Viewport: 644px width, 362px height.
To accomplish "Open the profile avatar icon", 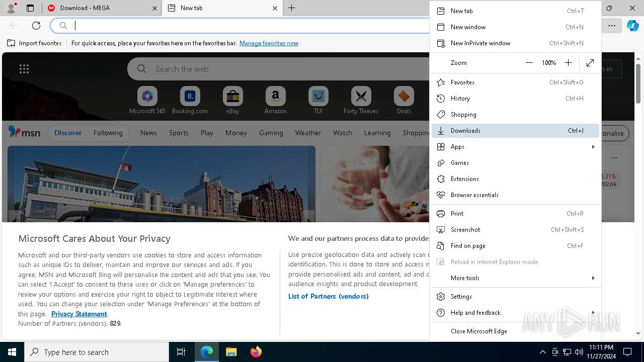I will (x=11, y=8).
